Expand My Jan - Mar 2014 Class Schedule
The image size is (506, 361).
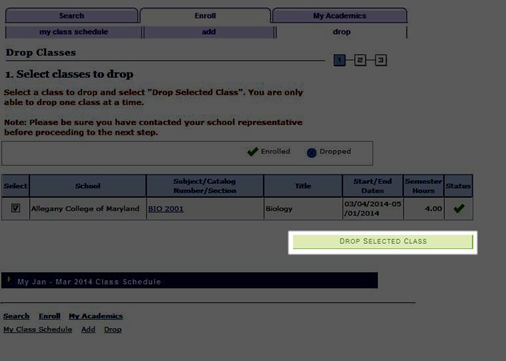9,280
